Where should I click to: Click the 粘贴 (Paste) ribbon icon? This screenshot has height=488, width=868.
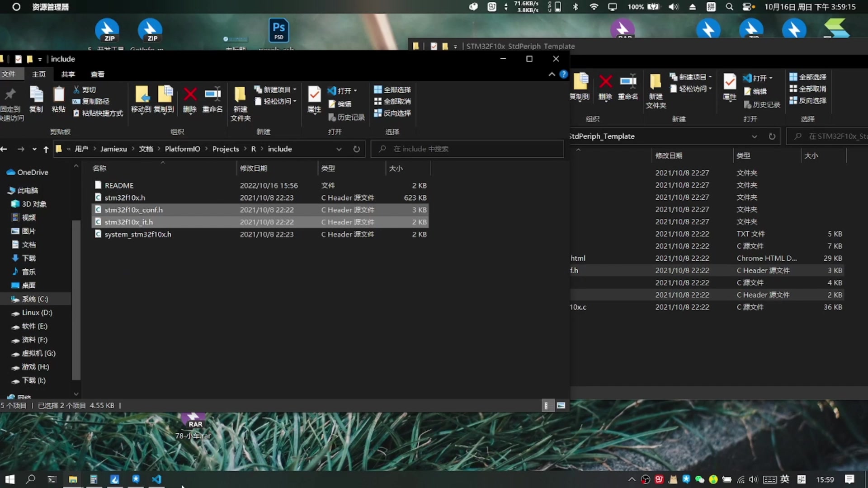(58, 99)
